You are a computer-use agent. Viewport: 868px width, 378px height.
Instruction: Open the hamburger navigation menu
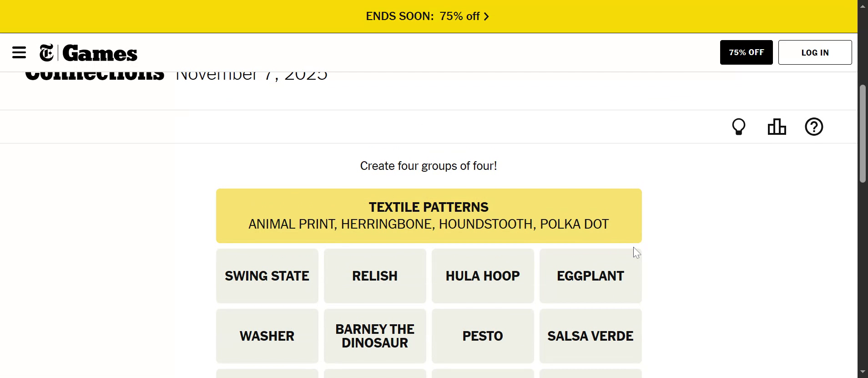19,53
